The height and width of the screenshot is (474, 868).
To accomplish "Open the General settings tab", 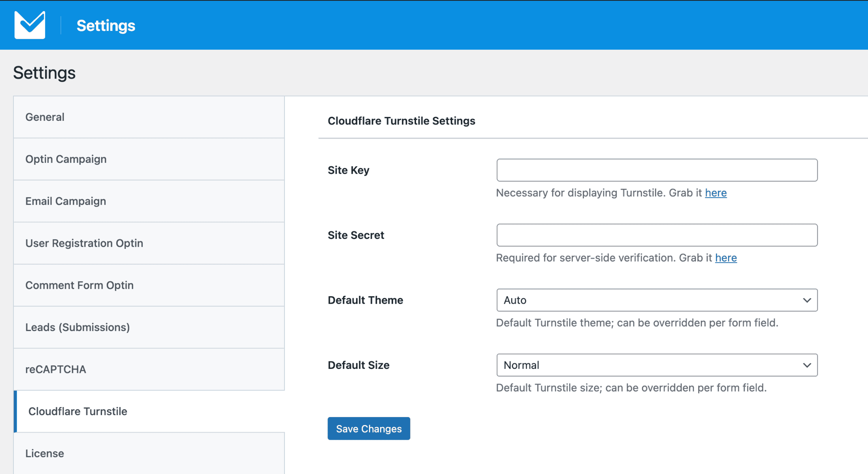I will pyautogui.click(x=149, y=117).
